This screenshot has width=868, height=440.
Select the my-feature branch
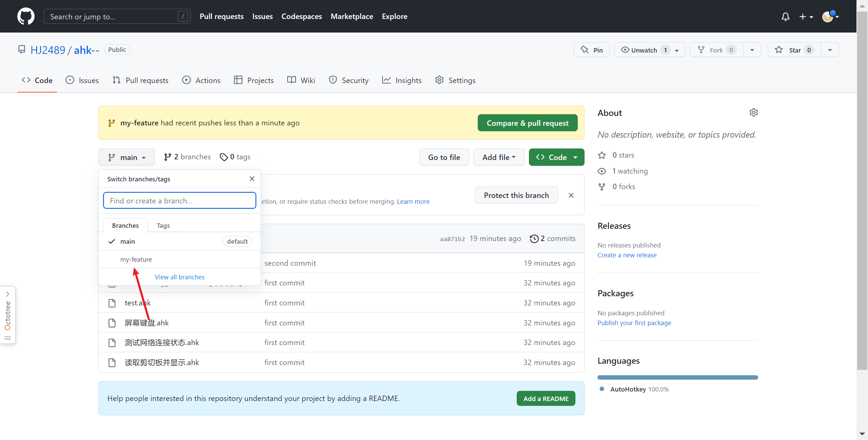136,259
